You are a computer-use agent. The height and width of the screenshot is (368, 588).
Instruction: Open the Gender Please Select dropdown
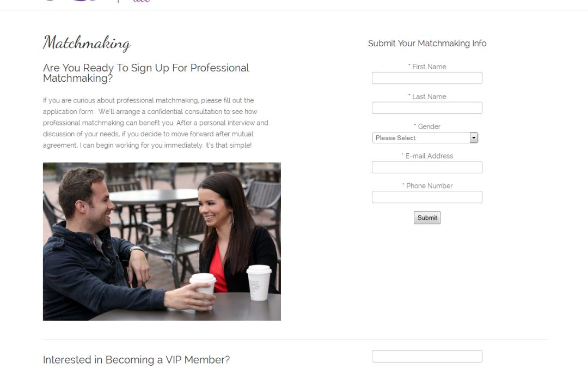(x=425, y=138)
